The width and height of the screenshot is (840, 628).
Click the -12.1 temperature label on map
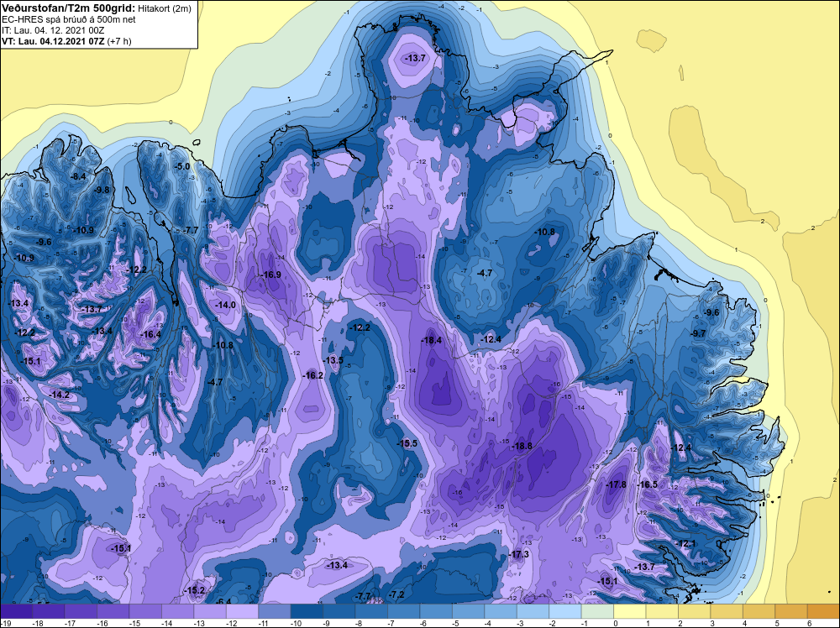click(x=686, y=544)
